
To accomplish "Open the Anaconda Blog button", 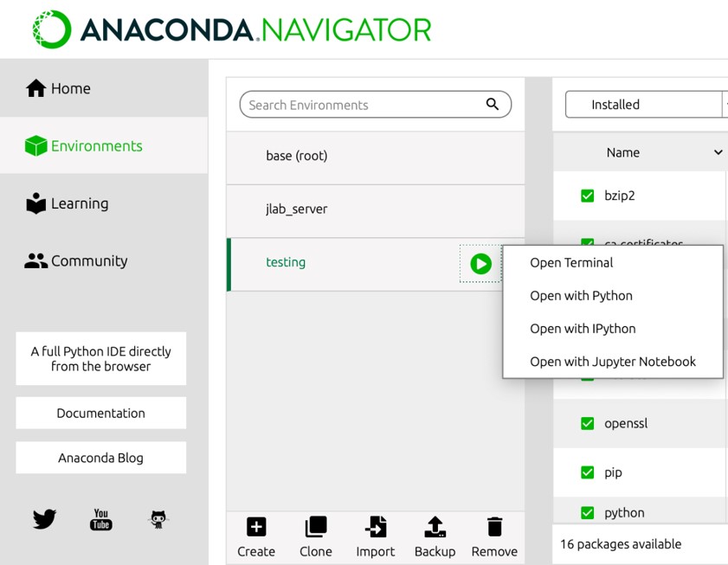I will 100,458.
